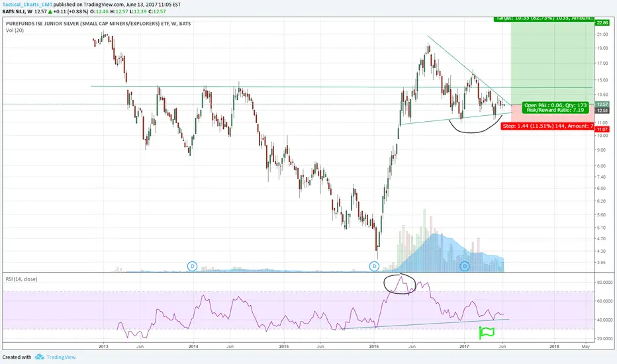617x364 pixels.
Task: Open the Tactical_Charts_CMT author profile link
Action: 27,5
